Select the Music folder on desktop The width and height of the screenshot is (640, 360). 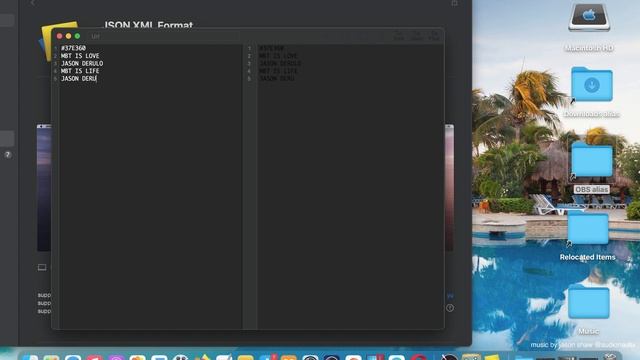click(589, 302)
